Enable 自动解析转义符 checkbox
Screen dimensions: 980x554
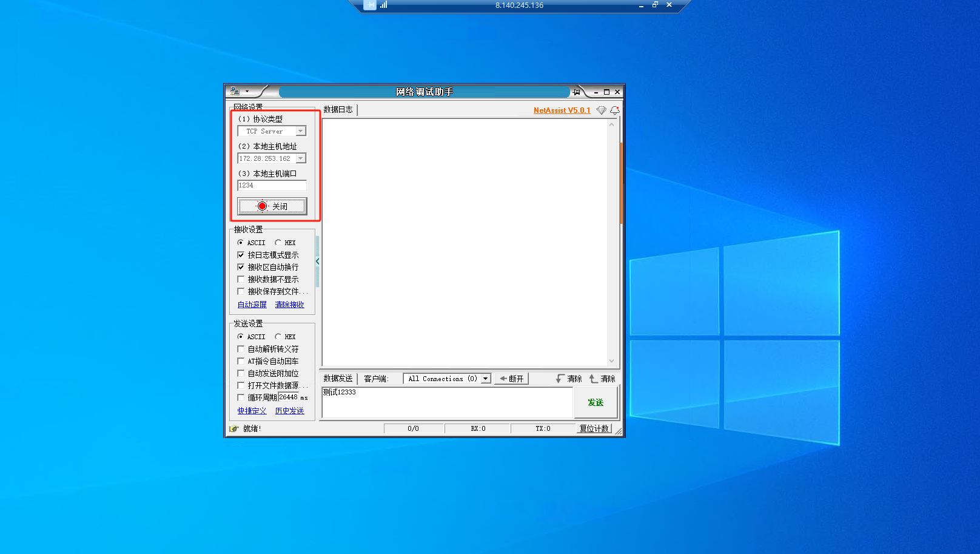(241, 349)
